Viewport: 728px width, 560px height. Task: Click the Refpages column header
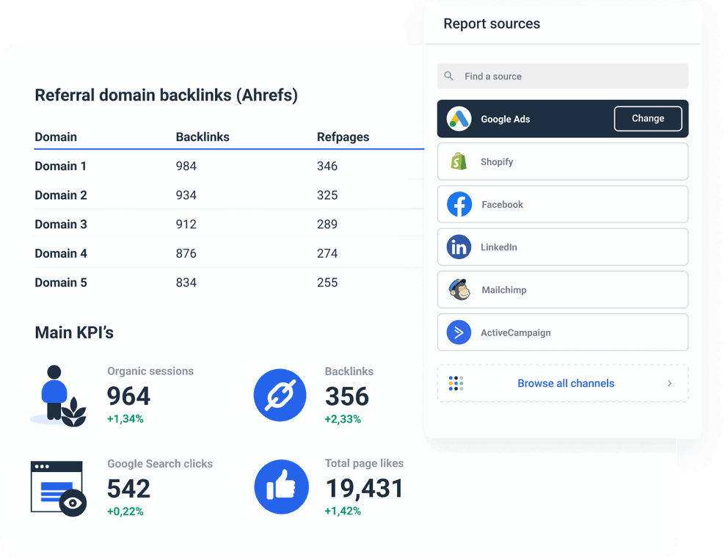tap(343, 137)
